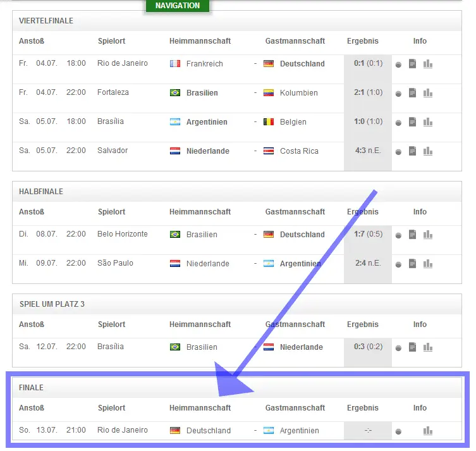Show statistics chart icon for Brasilien vs Deutschland semifinal
This screenshot has height=451, width=476.
[x=428, y=235]
